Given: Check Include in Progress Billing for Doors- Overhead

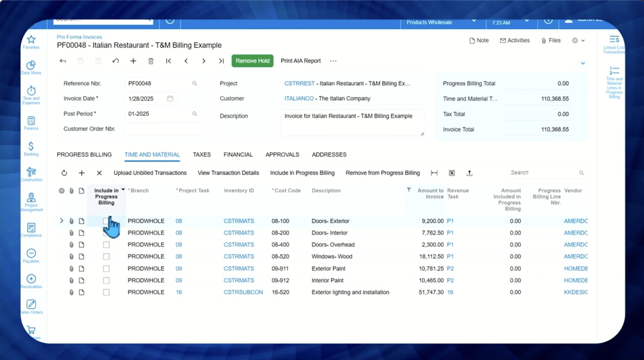Looking at the screenshot, I should (106, 245).
